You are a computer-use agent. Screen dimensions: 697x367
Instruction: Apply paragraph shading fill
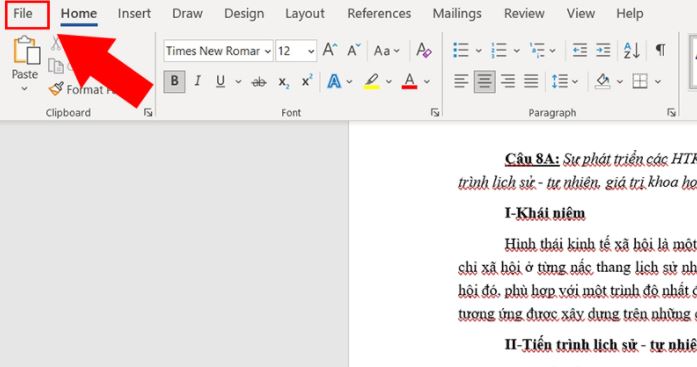[x=603, y=82]
